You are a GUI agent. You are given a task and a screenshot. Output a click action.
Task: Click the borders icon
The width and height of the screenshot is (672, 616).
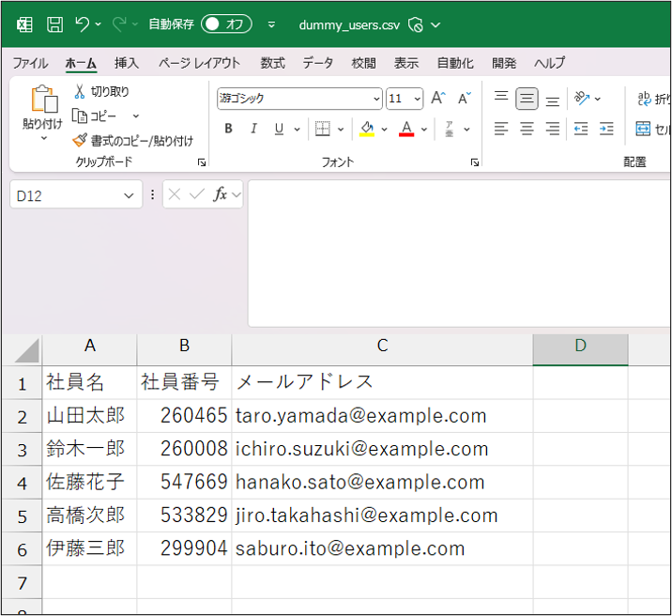[322, 129]
